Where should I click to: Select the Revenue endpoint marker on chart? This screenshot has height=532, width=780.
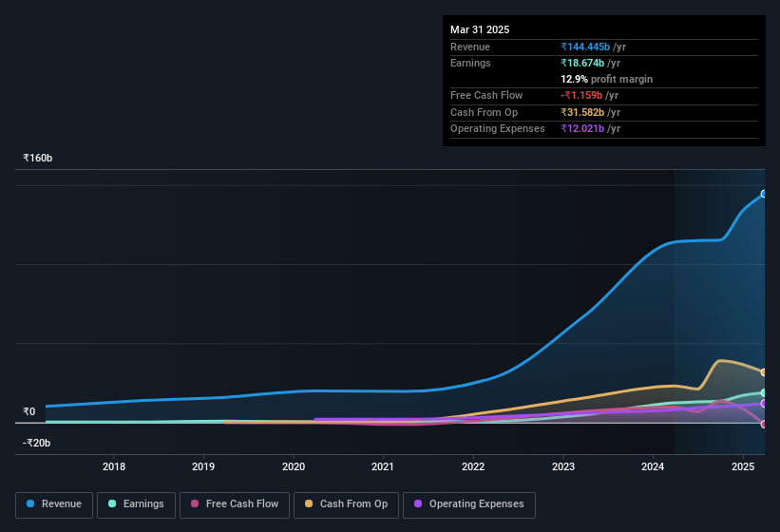[764, 194]
